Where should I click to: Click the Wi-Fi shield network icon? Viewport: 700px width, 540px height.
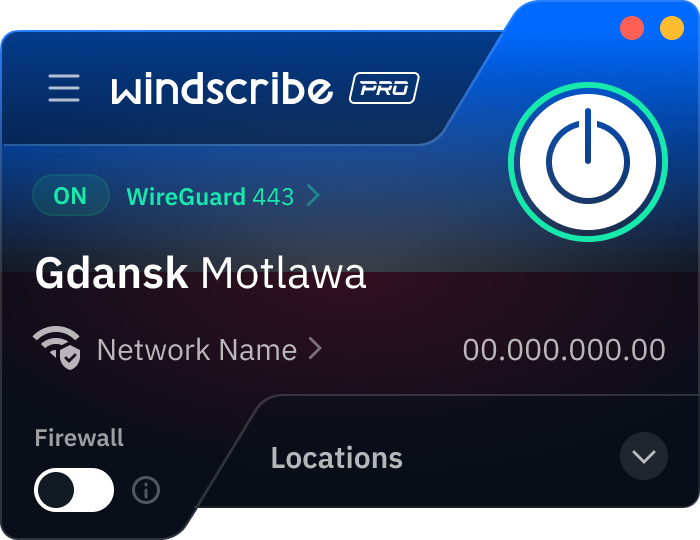click(57, 348)
